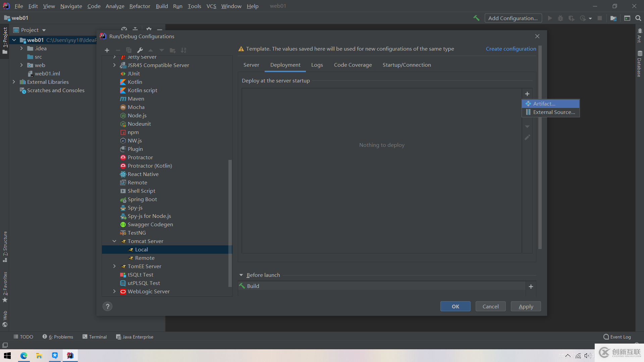Image resolution: width=644 pixels, height=362 pixels.
Task: Switch to the Startup/Connection tab
Action: tap(407, 65)
